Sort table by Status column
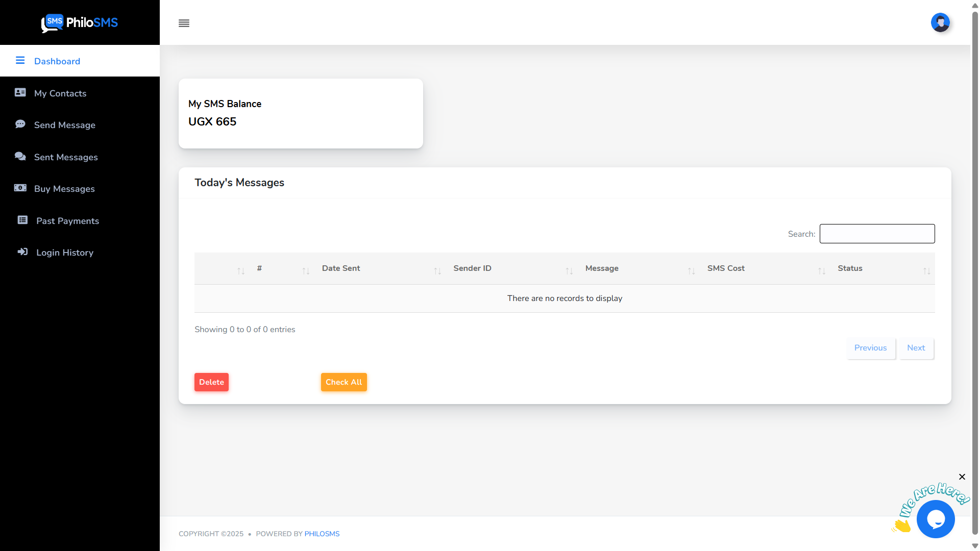This screenshot has height=551, width=980. (850, 268)
